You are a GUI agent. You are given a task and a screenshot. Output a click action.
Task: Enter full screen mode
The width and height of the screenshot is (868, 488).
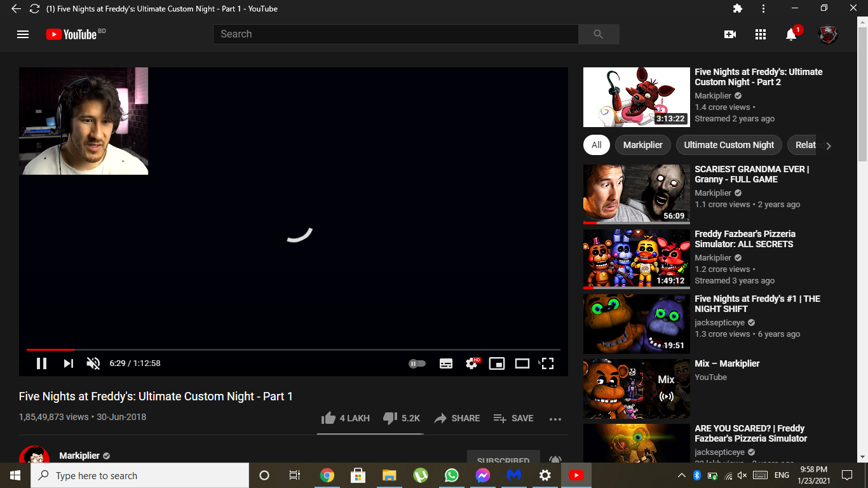click(548, 363)
